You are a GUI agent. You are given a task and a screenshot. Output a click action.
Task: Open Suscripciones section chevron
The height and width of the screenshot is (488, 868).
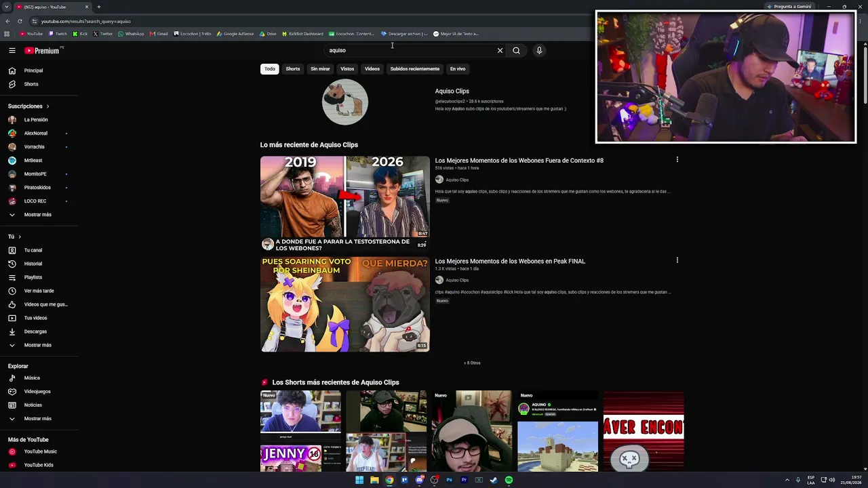[x=47, y=106]
